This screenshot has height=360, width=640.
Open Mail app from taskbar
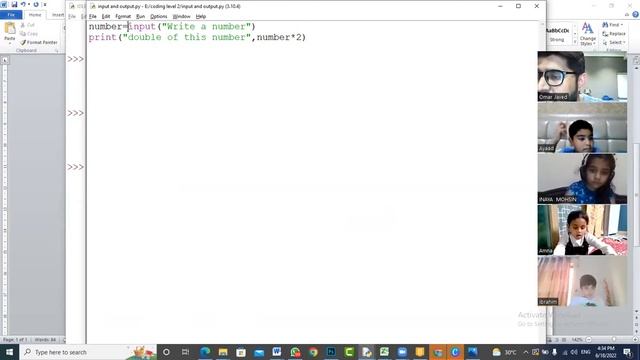(x=259, y=352)
